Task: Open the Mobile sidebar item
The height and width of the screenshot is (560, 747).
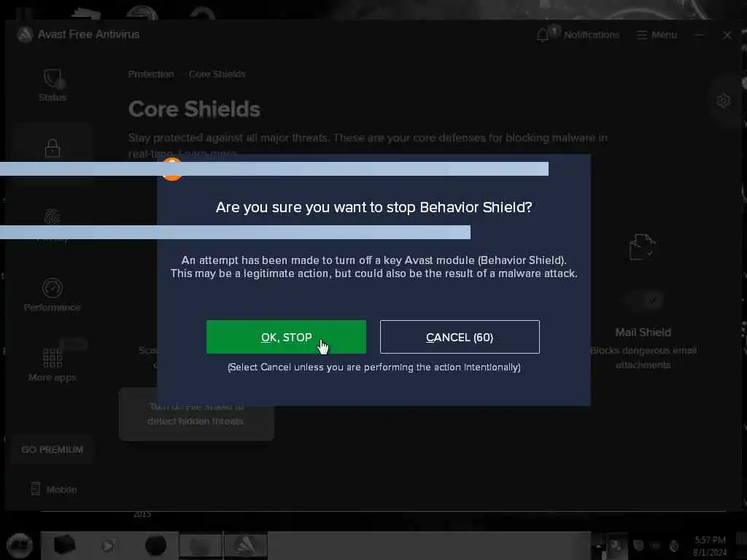Action: [53, 489]
